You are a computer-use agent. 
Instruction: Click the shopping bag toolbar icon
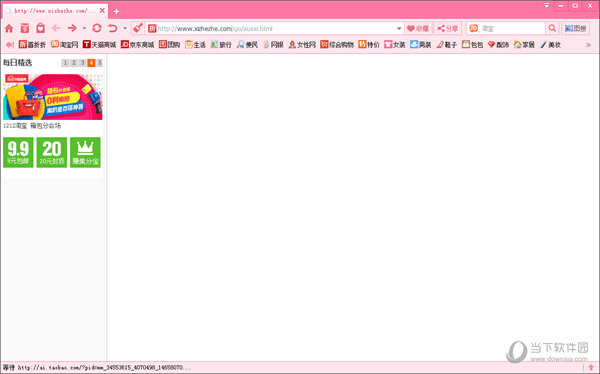coord(41,28)
